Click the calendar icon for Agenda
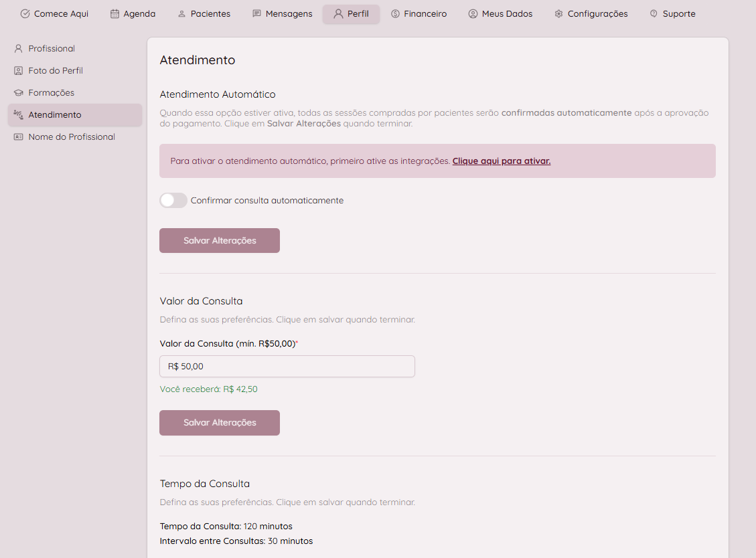The height and width of the screenshot is (558, 756). tap(115, 13)
